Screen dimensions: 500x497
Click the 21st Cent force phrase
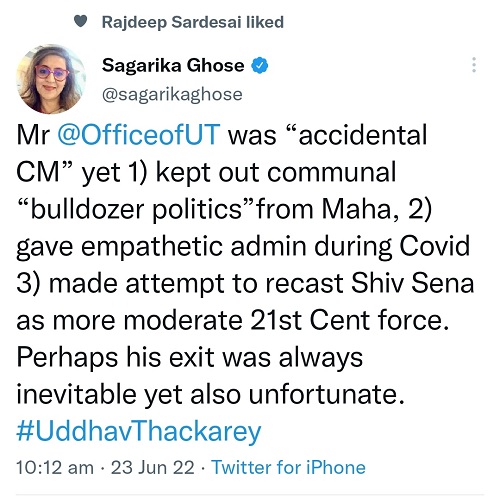point(349,320)
